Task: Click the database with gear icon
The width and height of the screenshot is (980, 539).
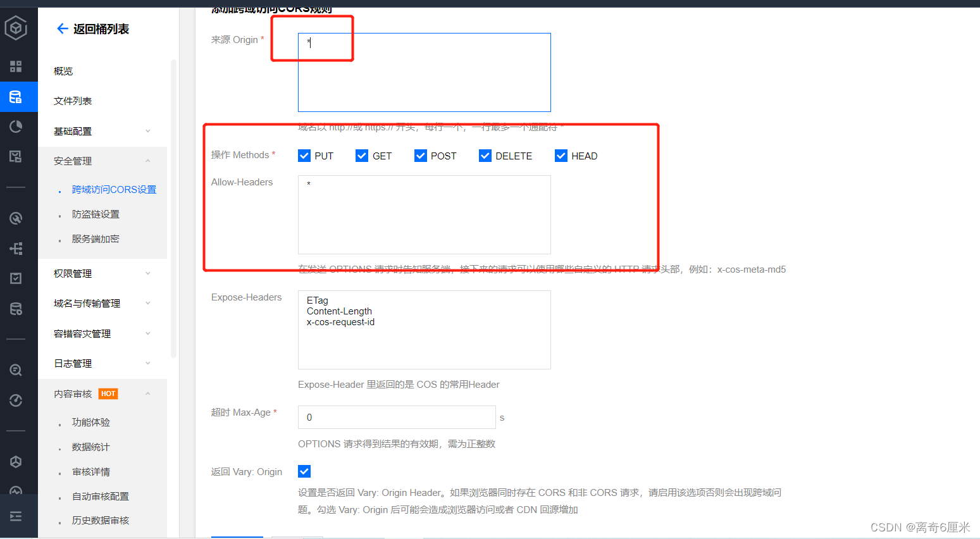Action: [16, 309]
